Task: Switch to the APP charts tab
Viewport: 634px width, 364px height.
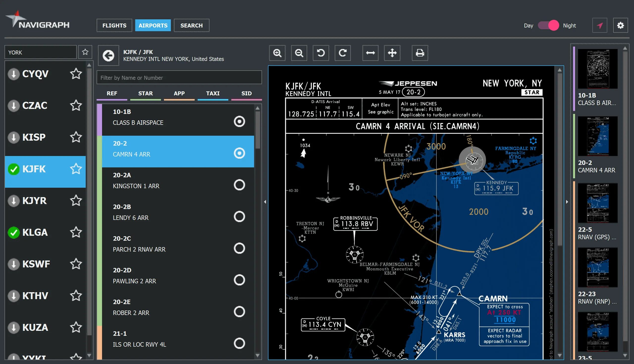Action: point(179,94)
